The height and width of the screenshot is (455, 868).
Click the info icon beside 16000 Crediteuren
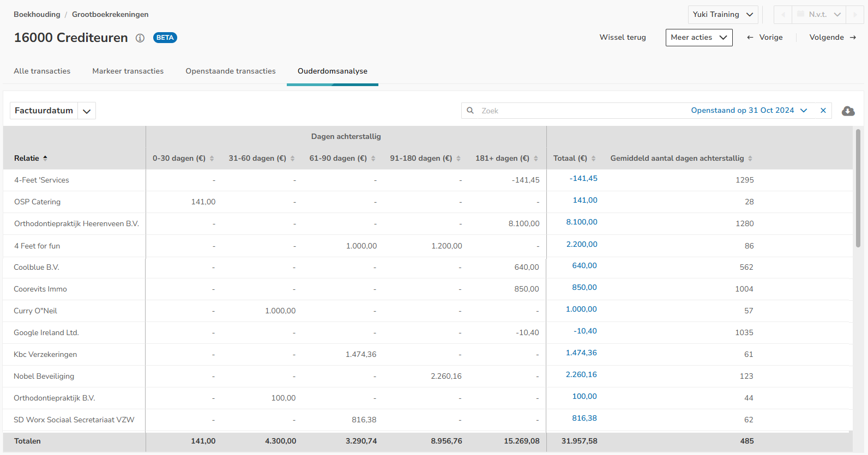click(x=140, y=38)
